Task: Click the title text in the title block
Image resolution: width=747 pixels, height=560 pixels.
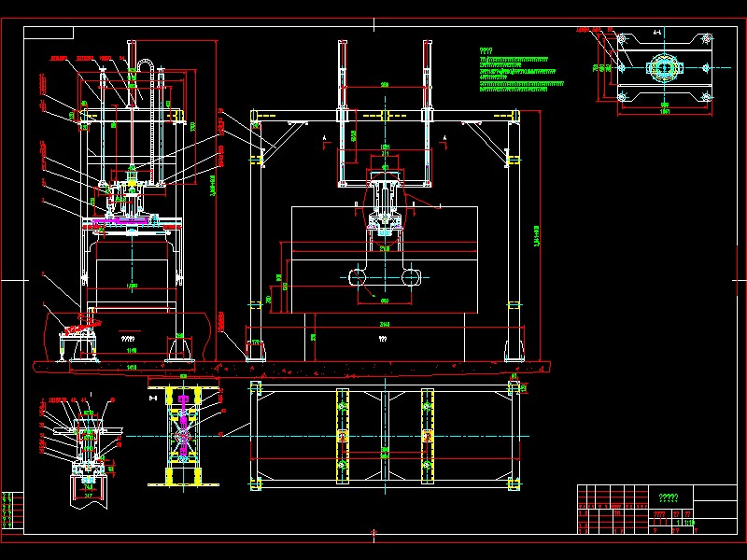Action: point(668,497)
